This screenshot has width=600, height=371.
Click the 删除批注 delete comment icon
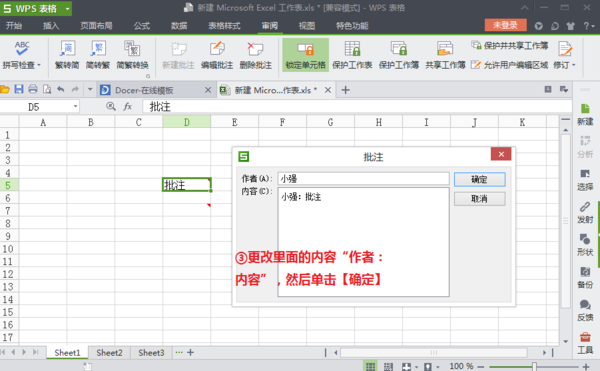(255, 49)
